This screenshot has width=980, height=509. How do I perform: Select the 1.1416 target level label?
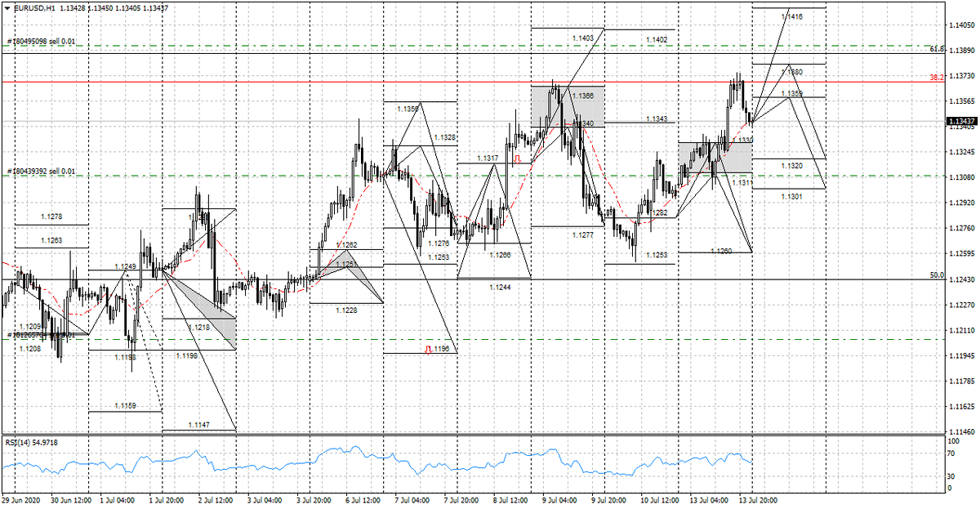click(x=791, y=16)
